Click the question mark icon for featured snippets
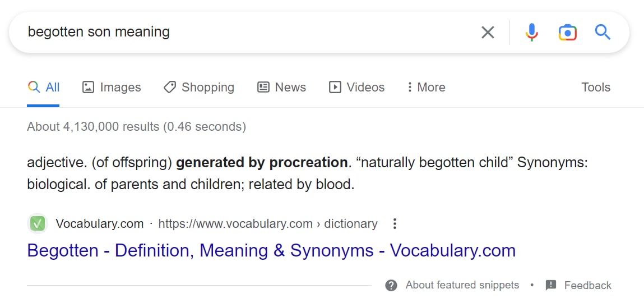This screenshot has height=307, width=644. (x=391, y=285)
